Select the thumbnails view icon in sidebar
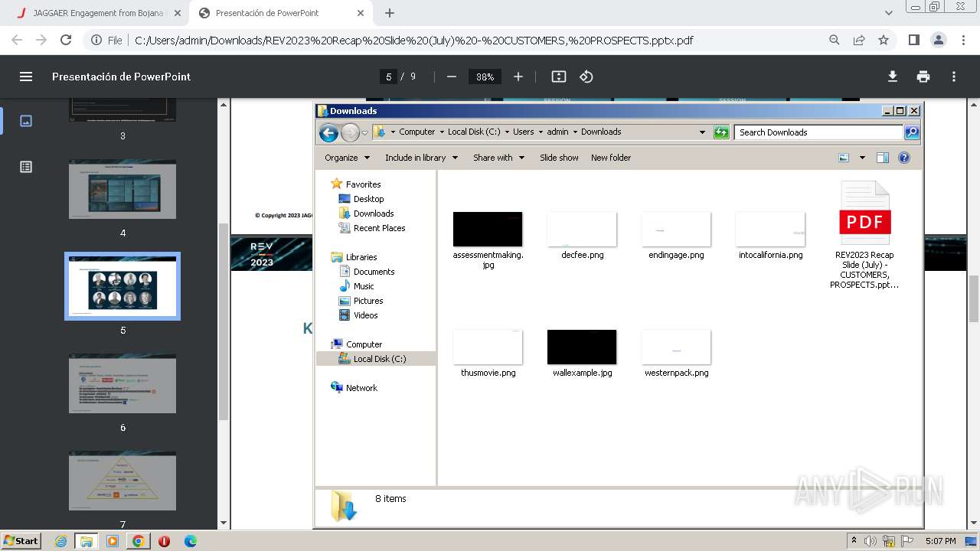 26,121
